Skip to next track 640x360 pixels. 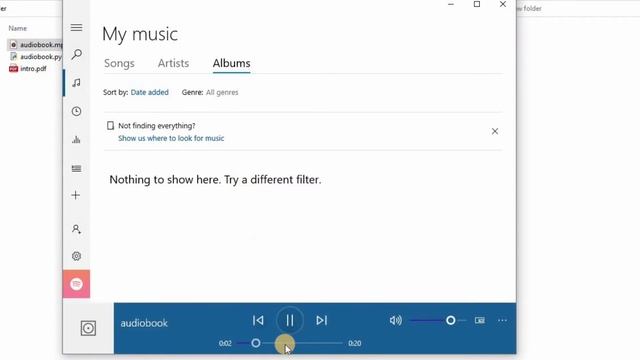coord(322,320)
